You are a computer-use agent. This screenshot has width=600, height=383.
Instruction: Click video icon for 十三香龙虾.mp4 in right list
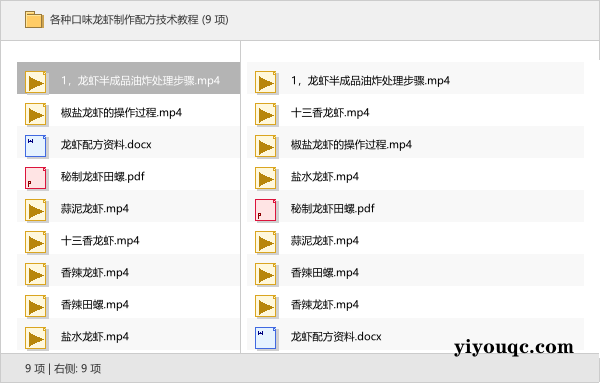(x=266, y=114)
